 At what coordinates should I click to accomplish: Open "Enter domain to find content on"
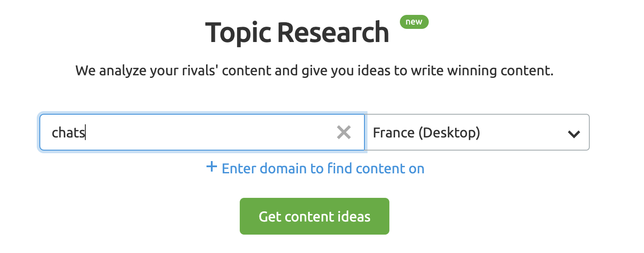323,168
